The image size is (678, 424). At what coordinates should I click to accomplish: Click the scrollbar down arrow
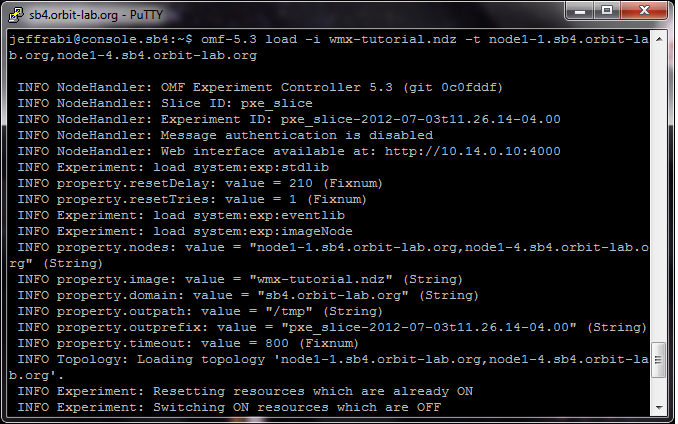tap(659, 407)
